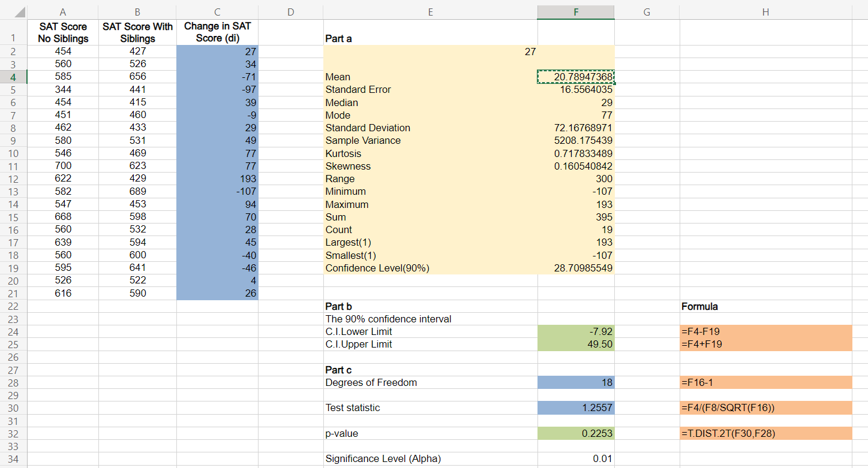
Task: Select the Degrees of Freedom value 18
Action: coord(576,382)
